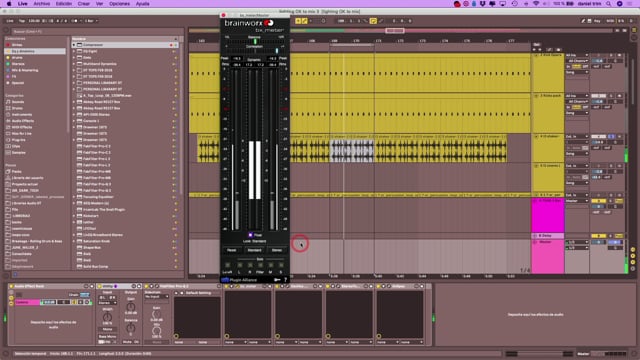The height and width of the screenshot is (360, 640).
Task: Select the Multiband Dynamics row text
Action: 100,64
